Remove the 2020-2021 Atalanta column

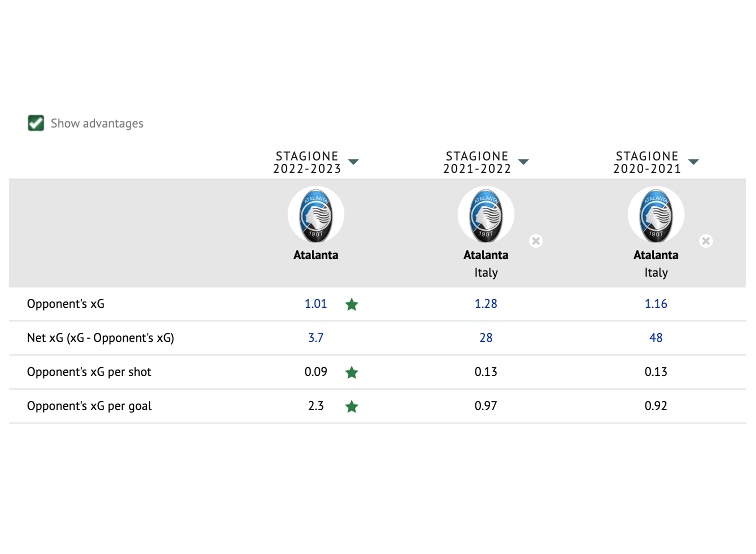(706, 241)
